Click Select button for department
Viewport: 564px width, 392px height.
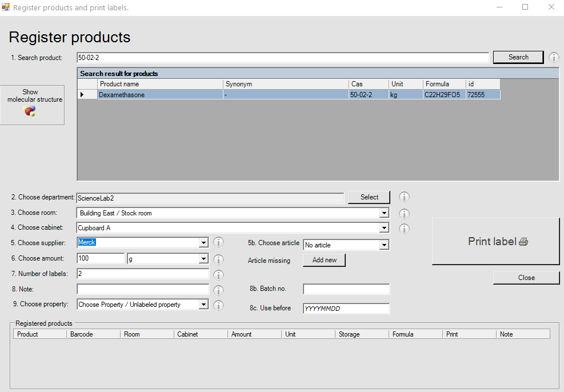pos(369,197)
